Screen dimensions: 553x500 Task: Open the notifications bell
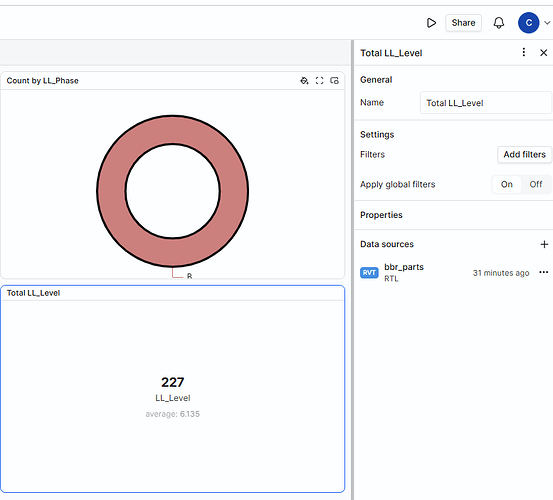(x=498, y=23)
